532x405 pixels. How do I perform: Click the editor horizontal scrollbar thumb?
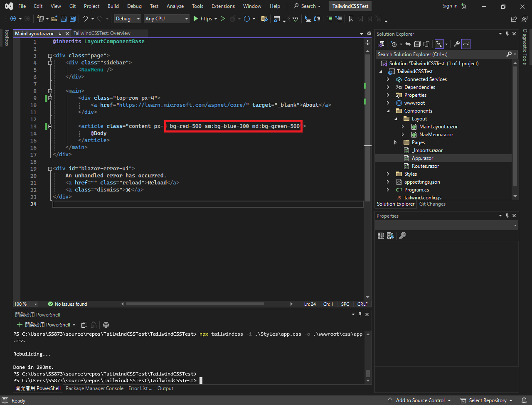pos(195,304)
